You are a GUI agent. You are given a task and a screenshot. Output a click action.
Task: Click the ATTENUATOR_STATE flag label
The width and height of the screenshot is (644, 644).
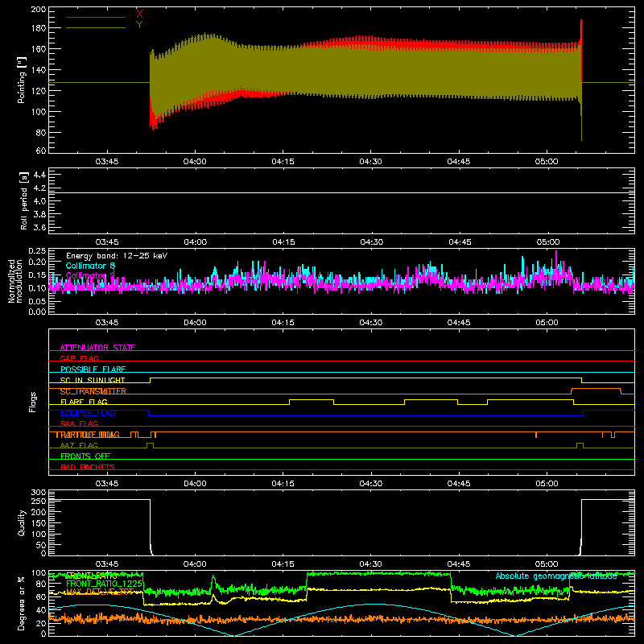coord(97,348)
